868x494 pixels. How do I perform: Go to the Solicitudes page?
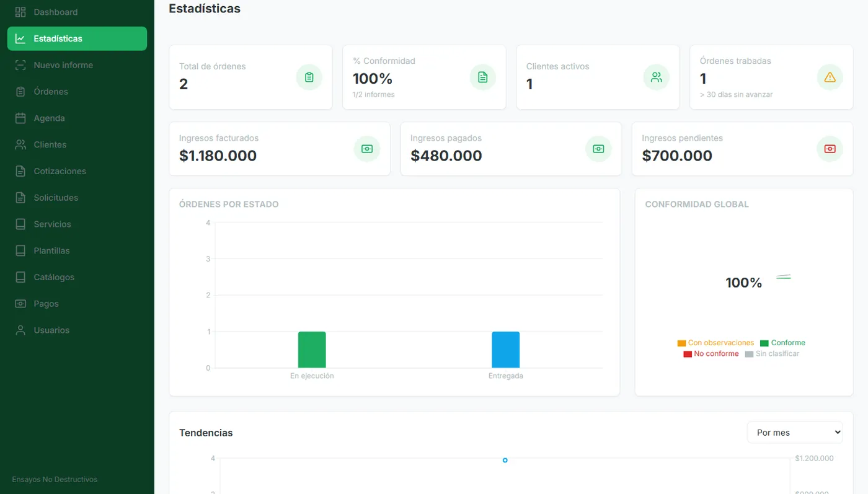tap(77, 198)
